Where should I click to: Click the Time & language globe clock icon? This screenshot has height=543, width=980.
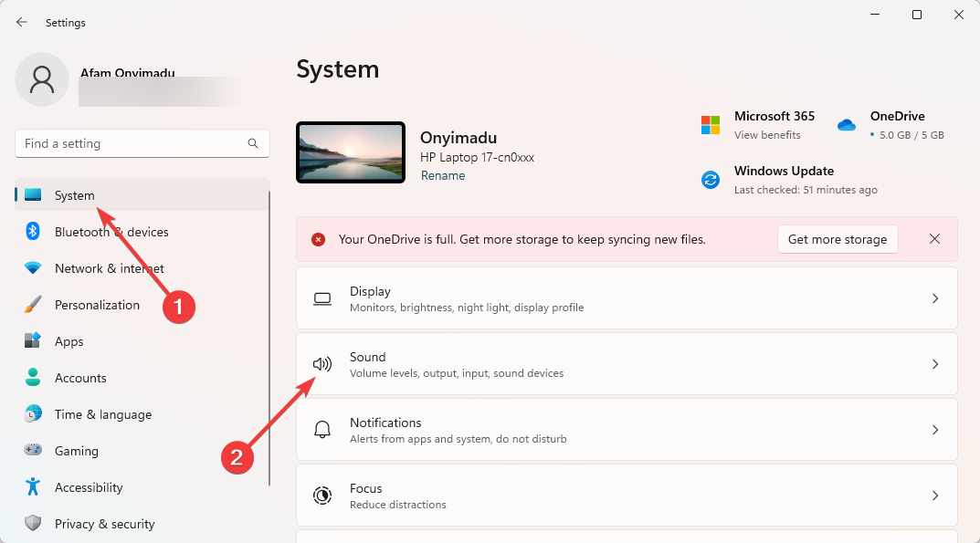point(33,413)
